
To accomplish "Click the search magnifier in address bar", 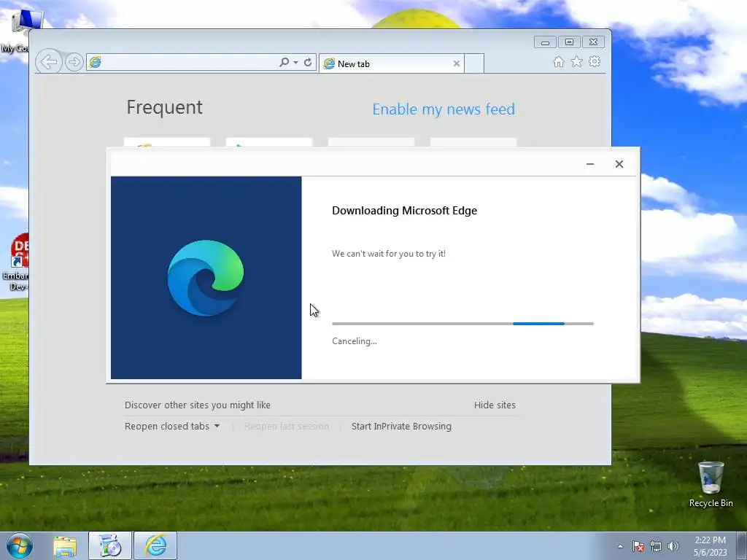I will pos(284,63).
